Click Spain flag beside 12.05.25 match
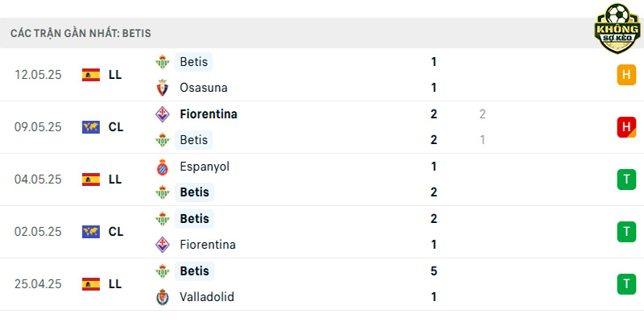 click(x=91, y=75)
